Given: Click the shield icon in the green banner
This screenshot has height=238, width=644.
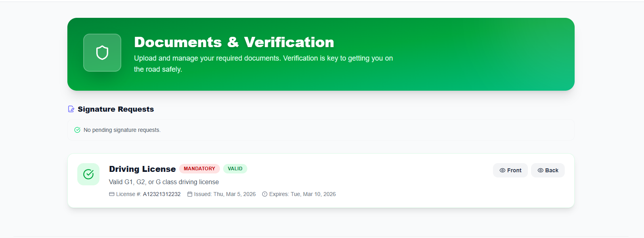Looking at the screenshot, I should pos(102,53).
